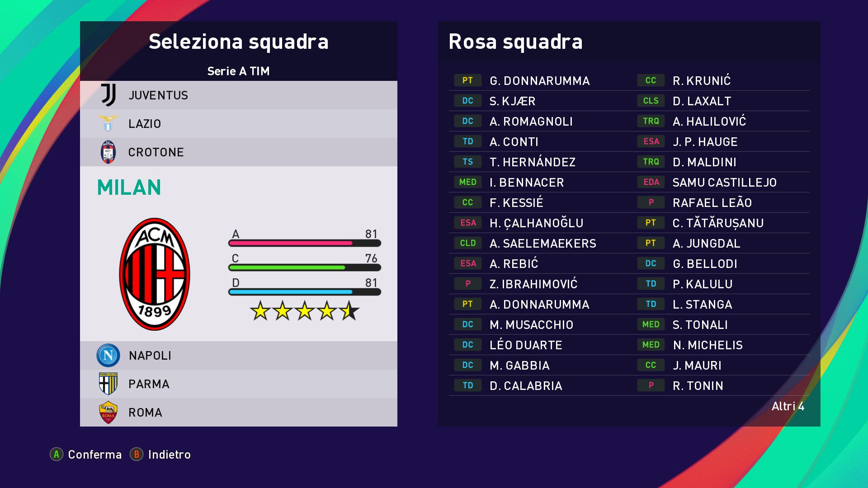The image size is (868, 488).
Task: Select Z. Ibrahimović in the squad list
Action: click(x=533, y=284)
